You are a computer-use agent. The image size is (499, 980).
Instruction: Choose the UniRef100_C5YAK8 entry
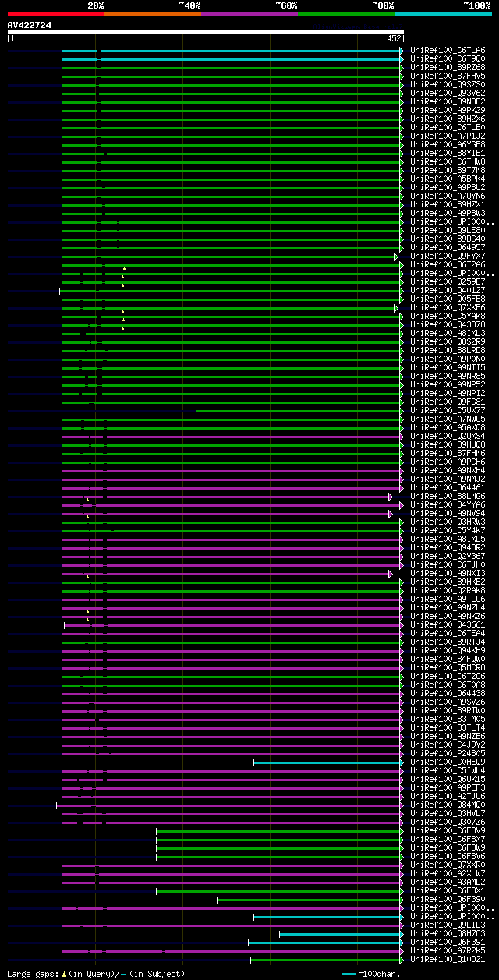448,316
